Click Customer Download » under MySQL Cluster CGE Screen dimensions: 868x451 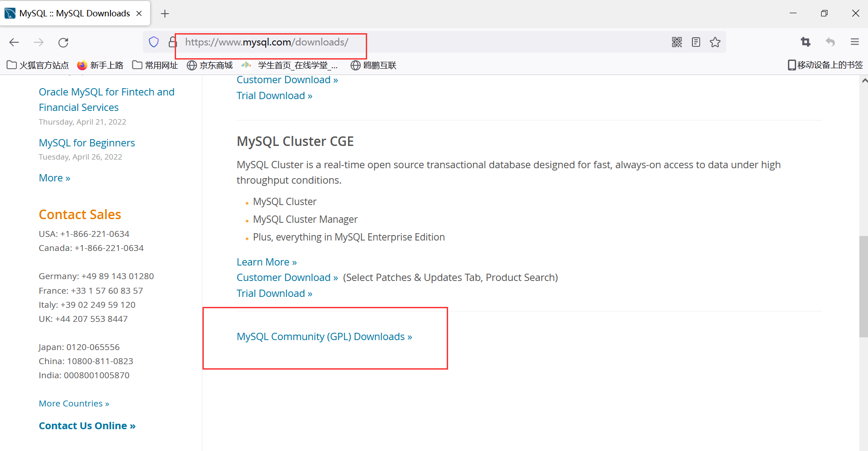pyautogui.click(x=287, y=277)
